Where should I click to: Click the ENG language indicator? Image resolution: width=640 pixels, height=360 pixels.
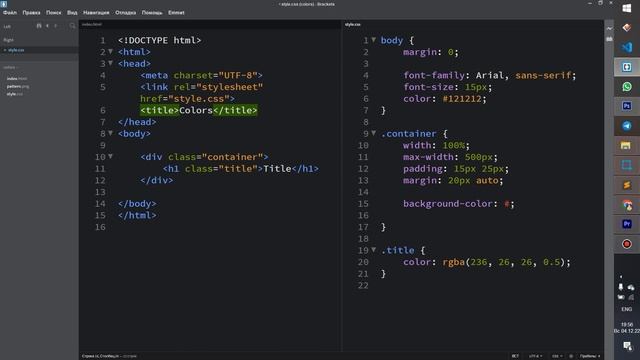pos(627,309)
